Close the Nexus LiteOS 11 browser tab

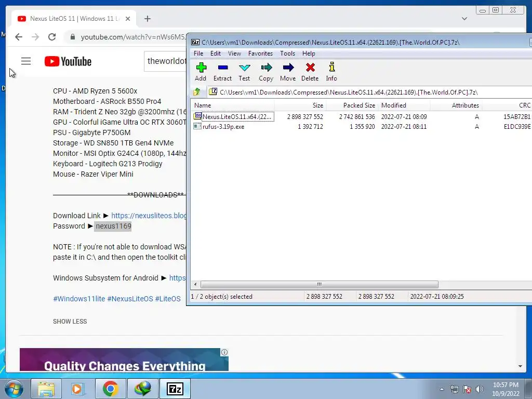(128, 19)
